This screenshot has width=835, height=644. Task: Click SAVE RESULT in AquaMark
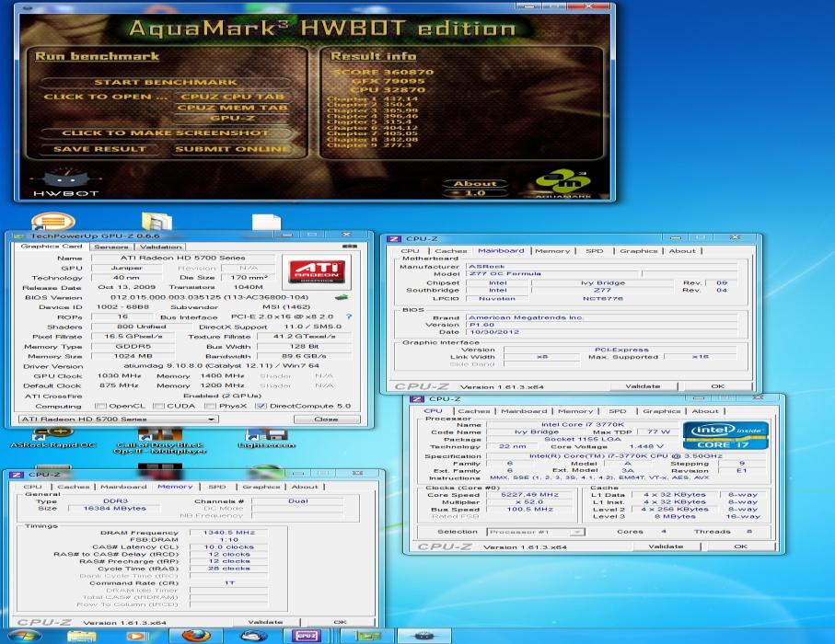tap(99, 149)
